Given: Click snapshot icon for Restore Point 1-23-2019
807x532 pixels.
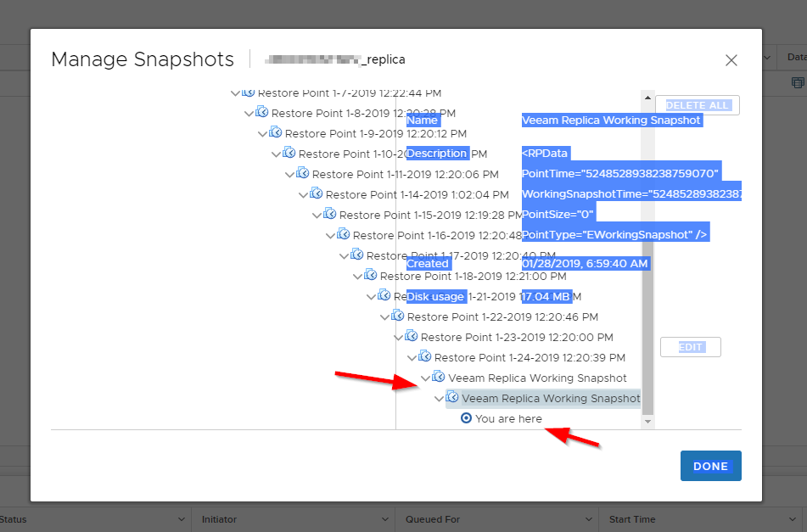Looking at the screenshot, I should click(412, 336).
